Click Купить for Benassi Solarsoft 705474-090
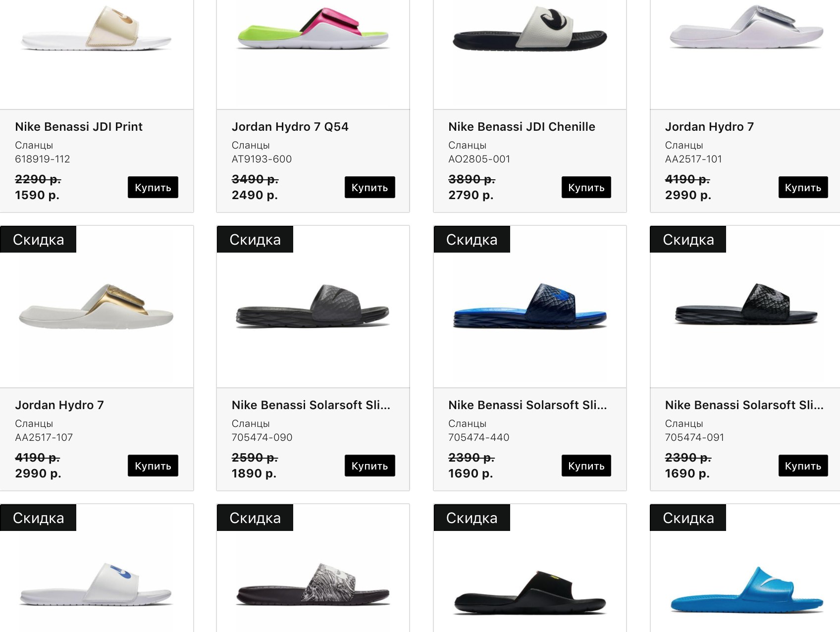The width and height of the screenshot is (840, 632). coord(369,466)
